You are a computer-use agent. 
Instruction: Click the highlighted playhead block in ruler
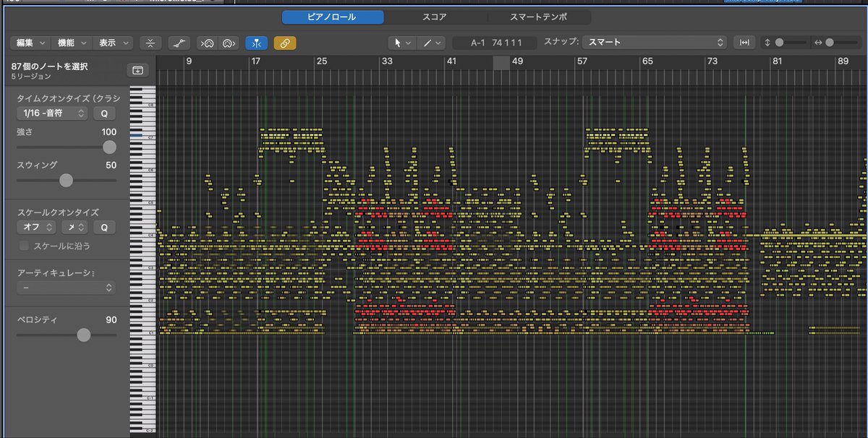(x=501, y=63)
